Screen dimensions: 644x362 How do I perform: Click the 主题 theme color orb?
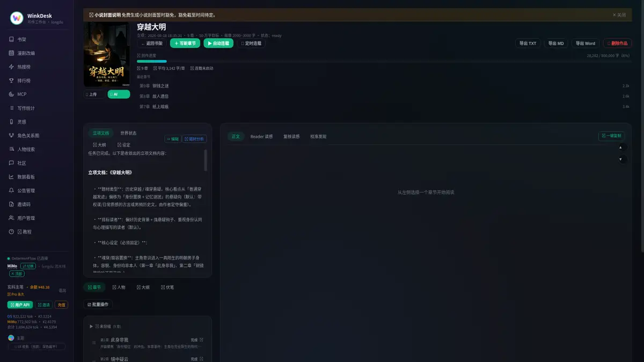point(11,338)
